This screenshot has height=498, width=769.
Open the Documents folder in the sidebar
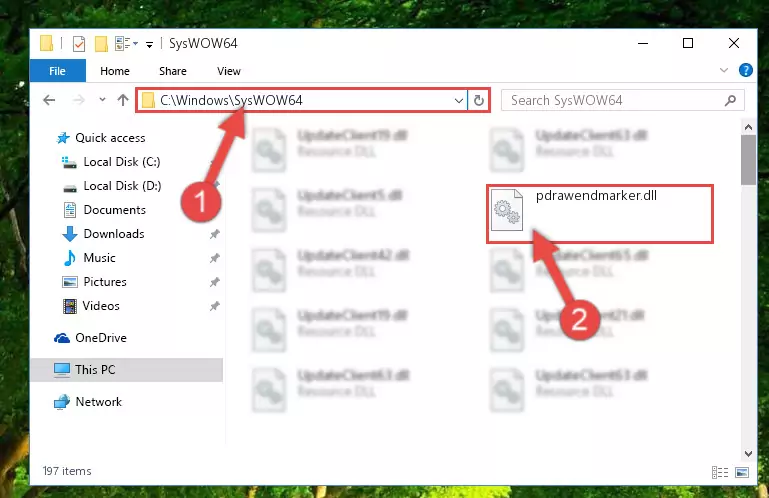point(105,210)
